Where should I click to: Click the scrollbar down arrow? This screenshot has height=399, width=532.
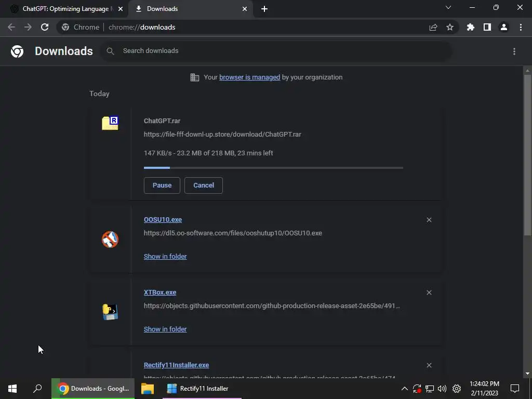click(527, 373)
